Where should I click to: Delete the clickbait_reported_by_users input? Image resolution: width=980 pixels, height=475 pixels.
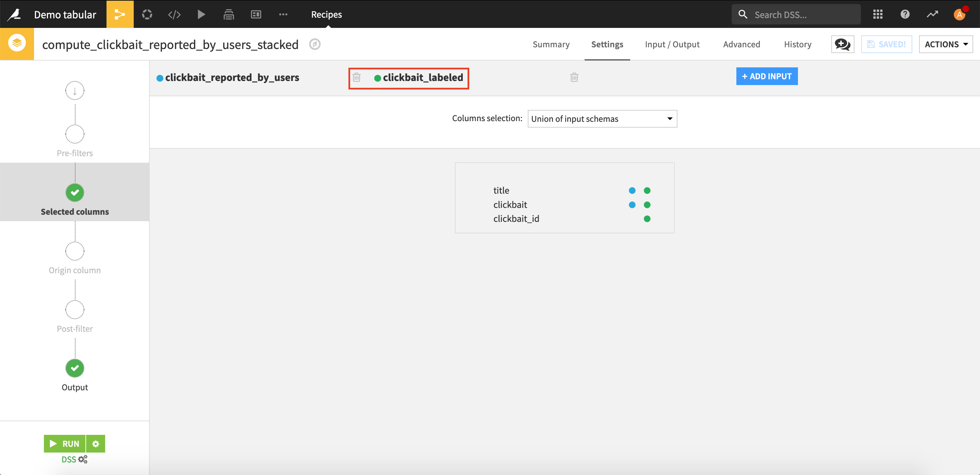(357, 77)
